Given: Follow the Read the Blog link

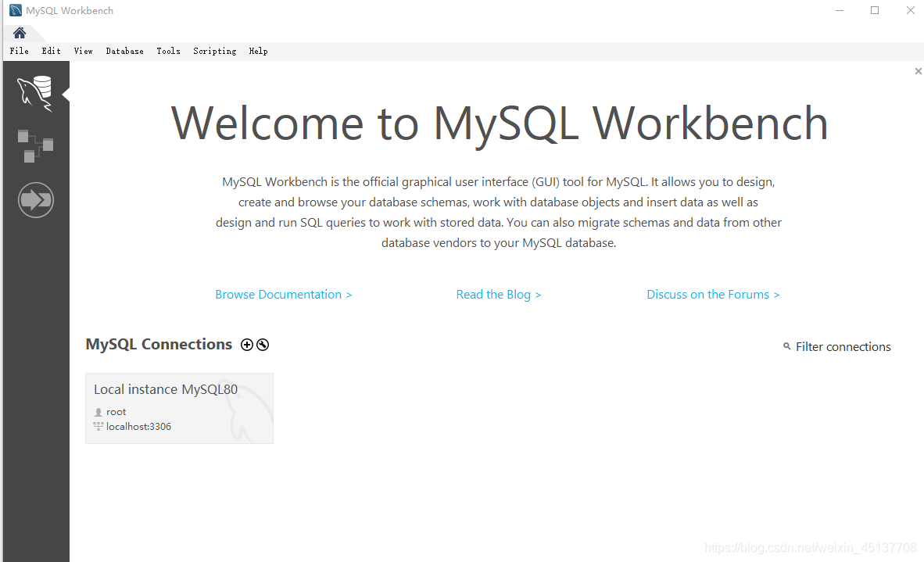Looking at the screenshot, I should click(499, 295).
